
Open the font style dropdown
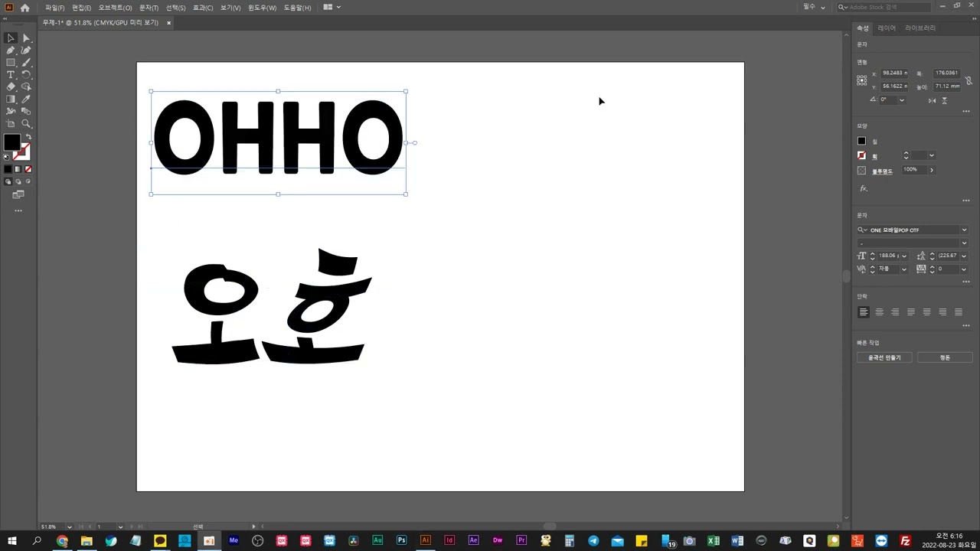[x=964, y=243]
